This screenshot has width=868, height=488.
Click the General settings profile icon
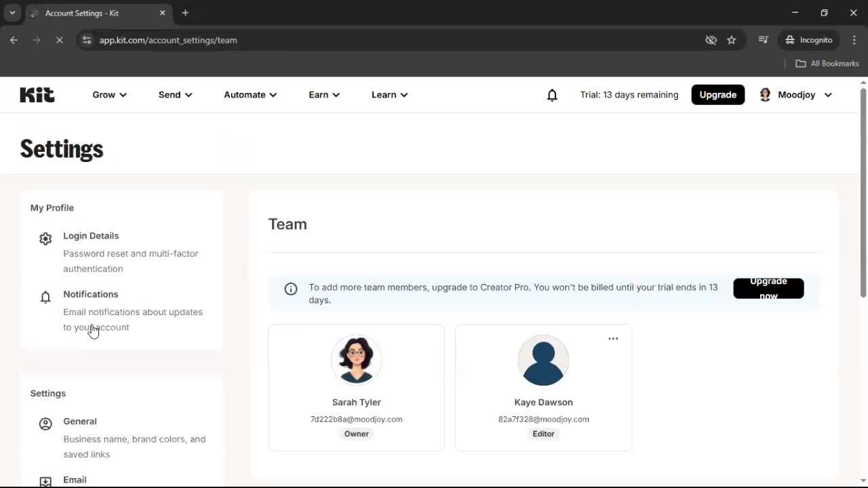45,424
